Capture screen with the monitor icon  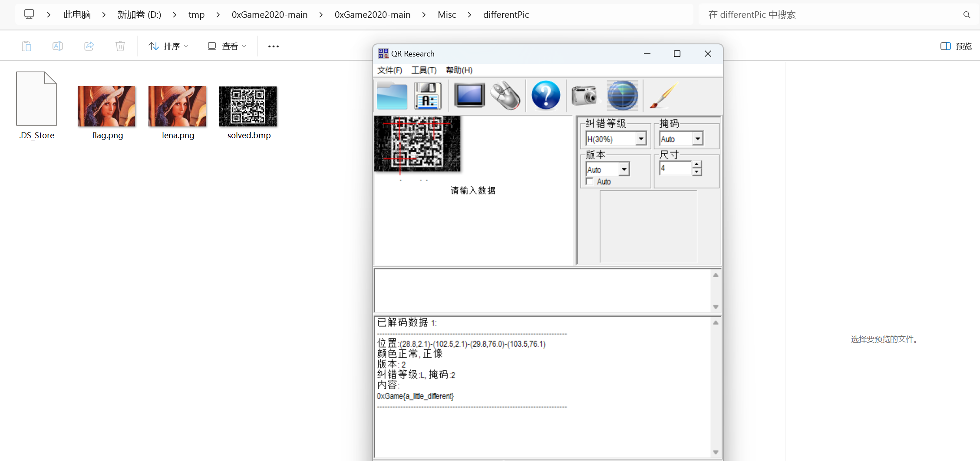point(469,95)
